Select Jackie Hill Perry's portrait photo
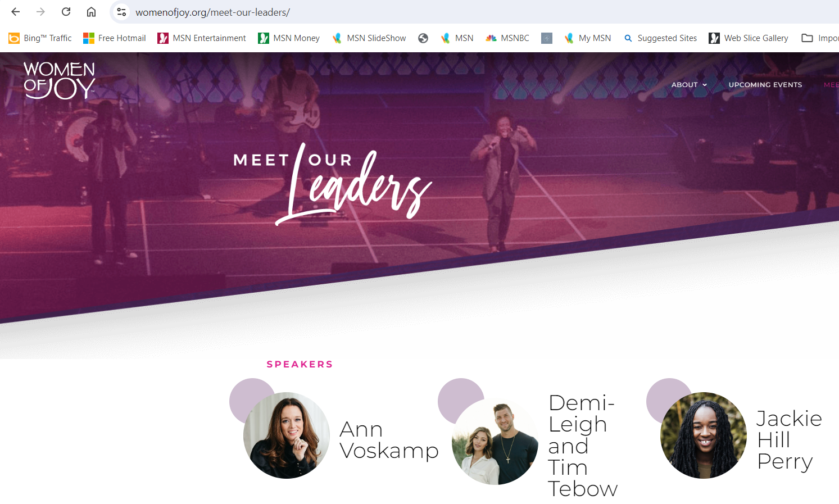Screen dimensions: 839x504 [704, 435]
